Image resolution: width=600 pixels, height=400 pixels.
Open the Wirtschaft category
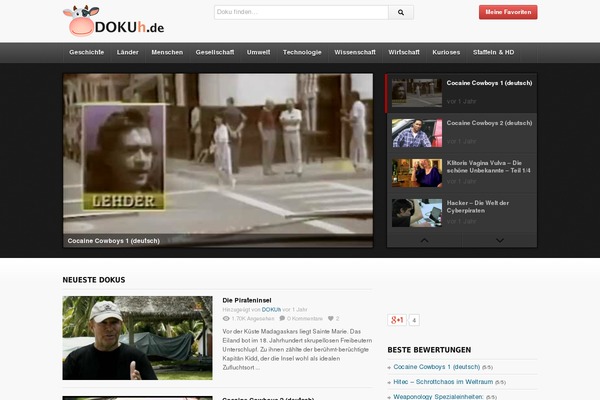coord(404,52)
